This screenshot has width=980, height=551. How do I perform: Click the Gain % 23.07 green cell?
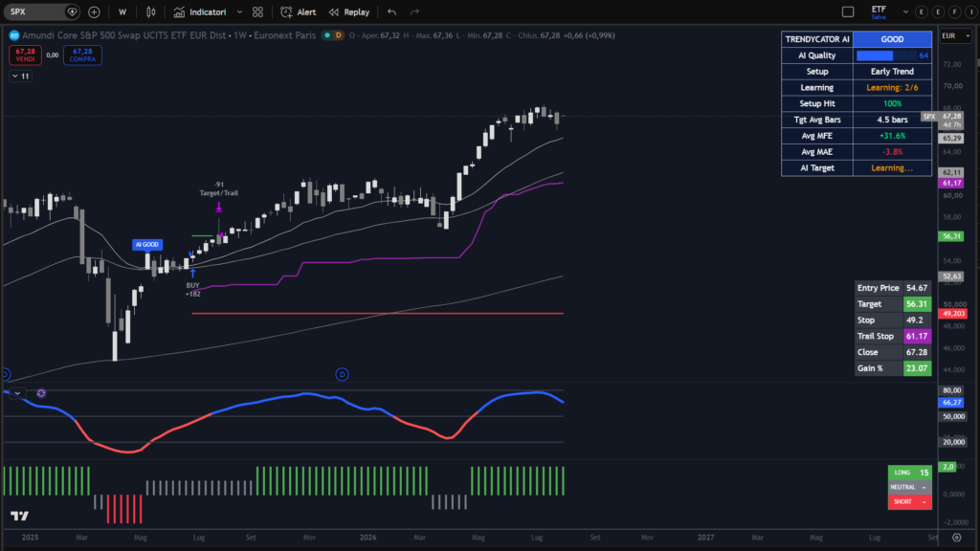click(917, 368)
